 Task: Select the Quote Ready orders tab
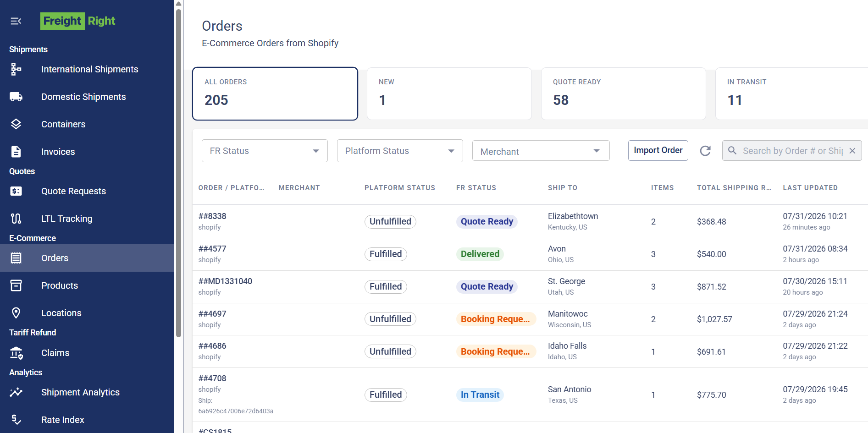[623, 94]
